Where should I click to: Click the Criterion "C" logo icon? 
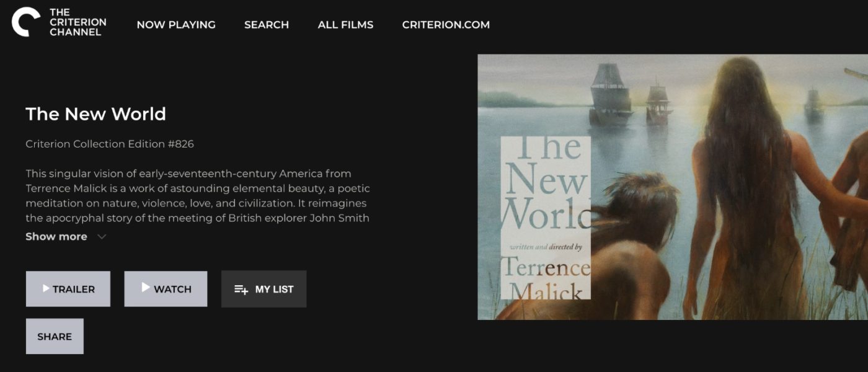pos(25,22)
